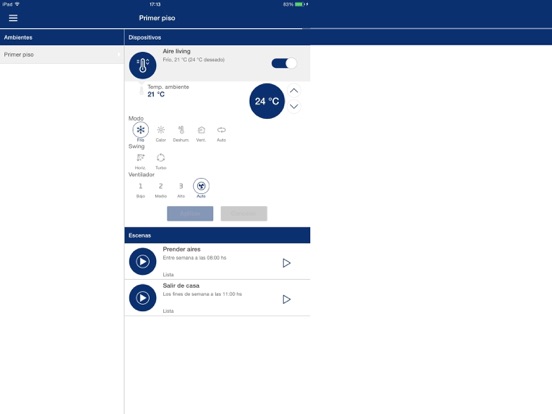Click the blue Aplicar button
This screenshot has height=414, width=552.
pyautogui.click(x=190, y=214)
